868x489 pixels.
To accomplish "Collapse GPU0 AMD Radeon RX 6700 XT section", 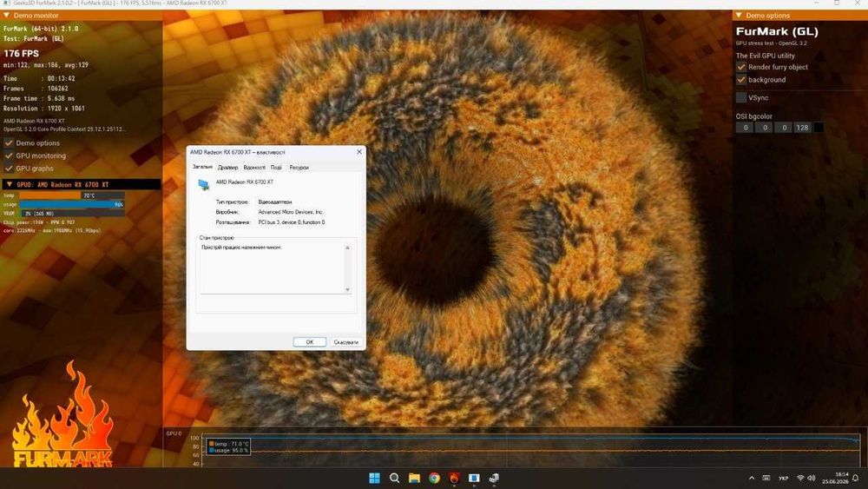I will [x=9, y=184].
